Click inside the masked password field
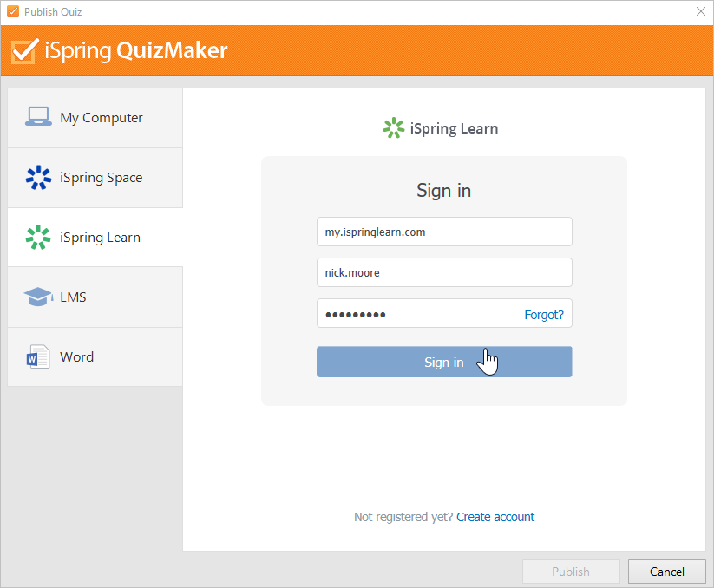This screenshot has height=588, width=714. point(416,314)
